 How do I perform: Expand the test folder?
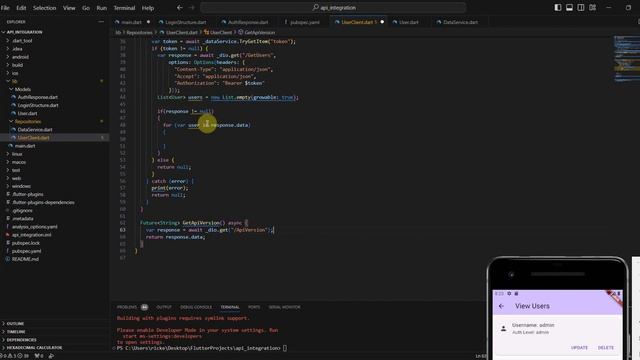16,170
